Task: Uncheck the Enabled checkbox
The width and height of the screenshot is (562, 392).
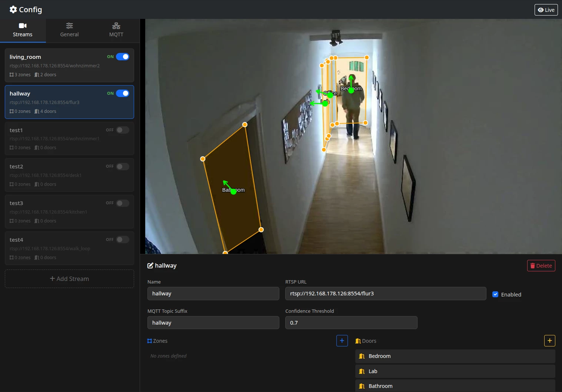Action: pyautogui.click(x=495, y=294)
